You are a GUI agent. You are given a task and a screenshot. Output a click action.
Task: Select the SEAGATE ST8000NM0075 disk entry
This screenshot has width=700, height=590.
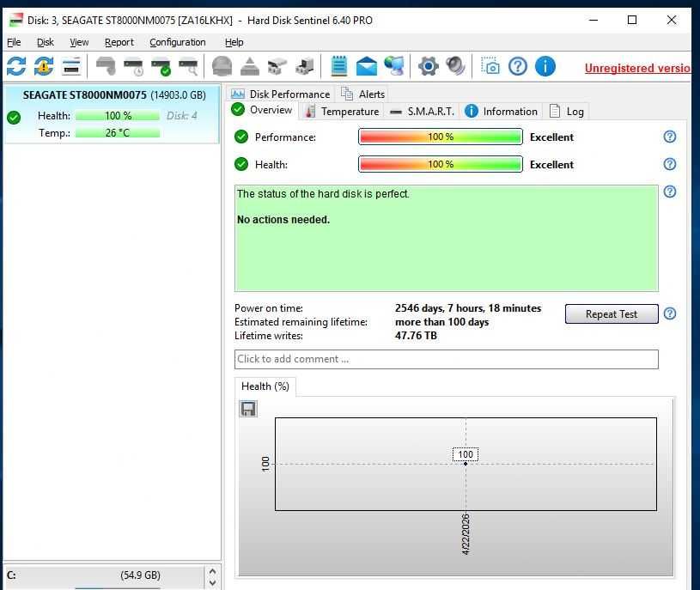(112, 114)
